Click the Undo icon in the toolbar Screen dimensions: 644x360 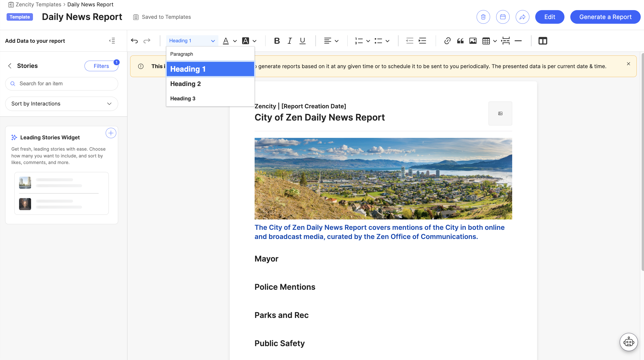134,41
